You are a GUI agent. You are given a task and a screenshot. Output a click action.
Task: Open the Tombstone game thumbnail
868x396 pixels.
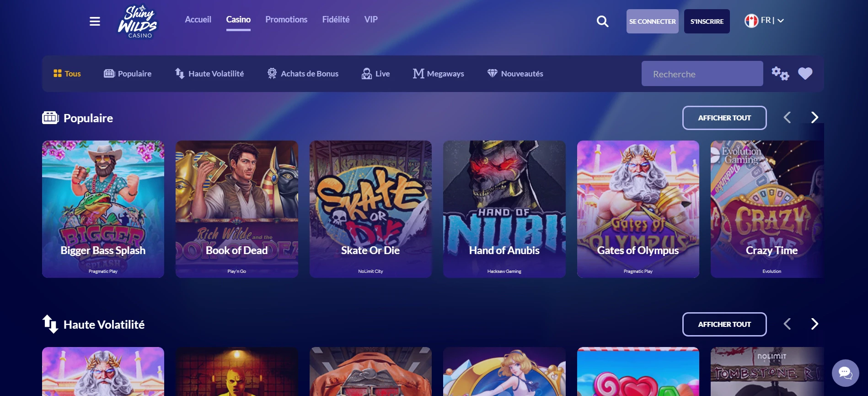pos(767,371)
